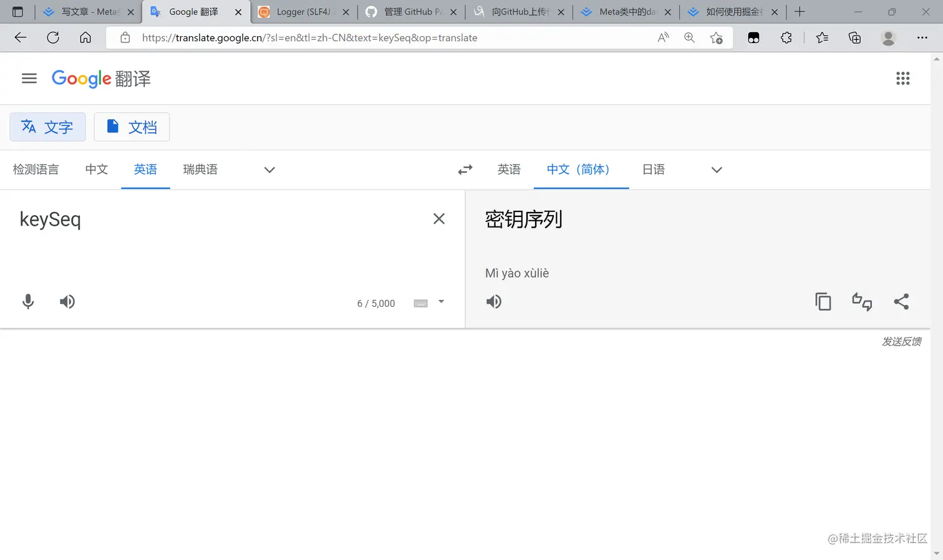943x560 pixels.
Task: Set source language to 瑞典语
Action: pyautogui.click(x=200, y=170)
